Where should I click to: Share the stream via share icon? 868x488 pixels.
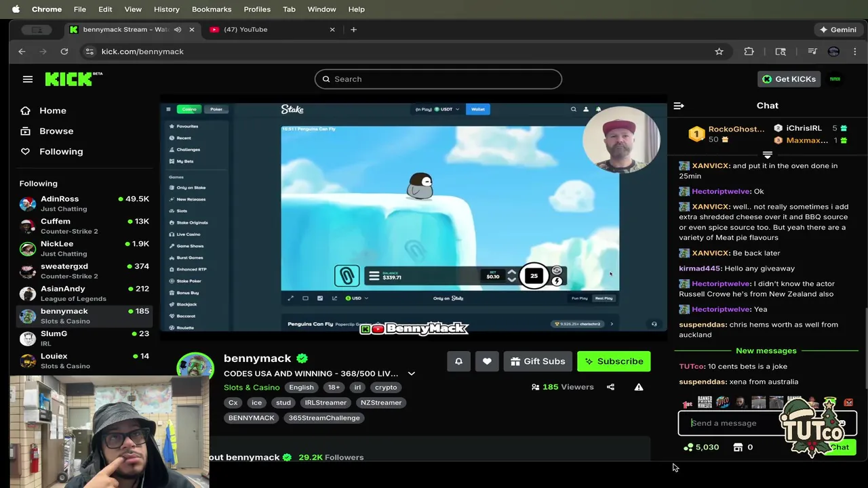click(x=610, y=387)
